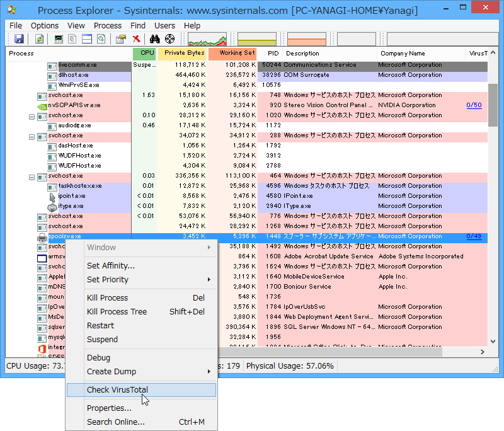Screen dimensions: 504x431
Task: Open the Find menu
Action: pyautogui.click(x=137, y=25)
